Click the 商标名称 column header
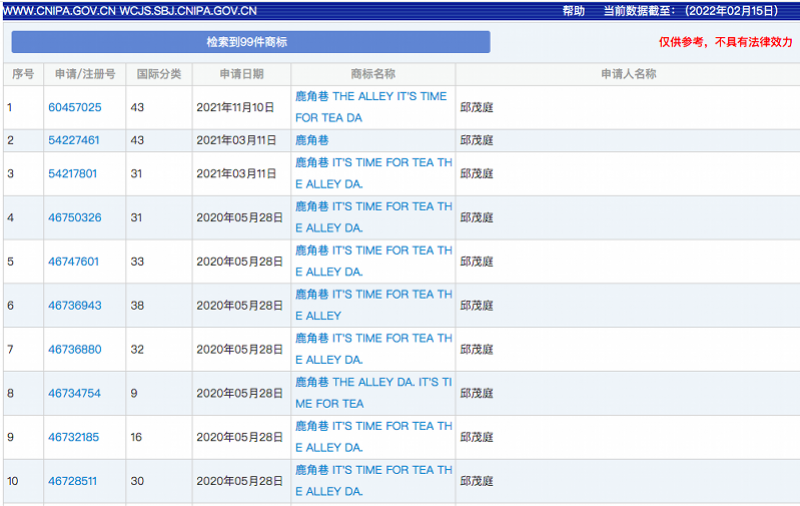The image size is (800, 506). click(373, 74)
